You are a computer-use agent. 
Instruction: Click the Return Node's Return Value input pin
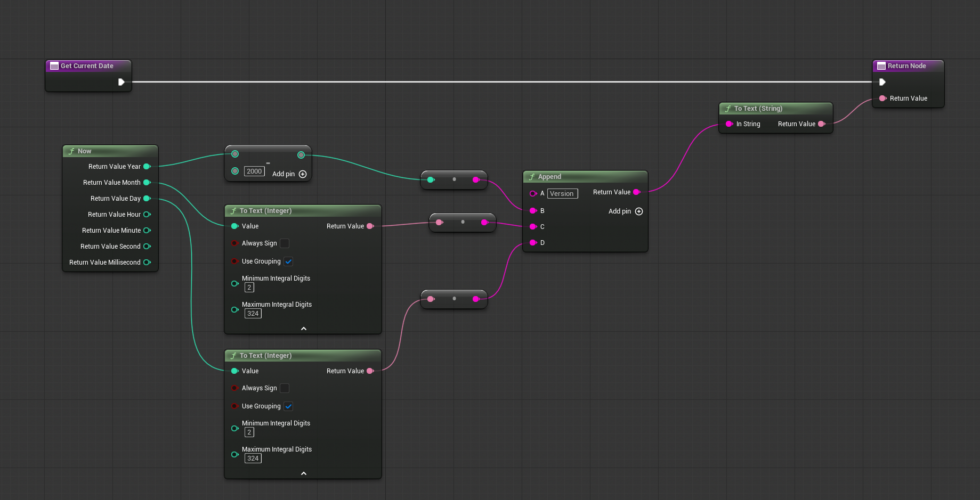(882, 99)
